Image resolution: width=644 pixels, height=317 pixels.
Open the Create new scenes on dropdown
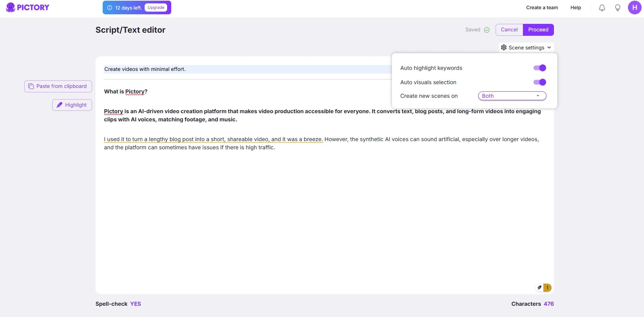click(512, 96)
